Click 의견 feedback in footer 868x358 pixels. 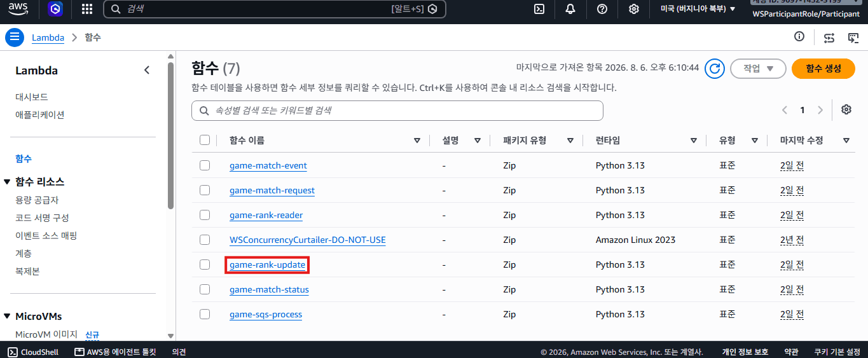point(179,352)
